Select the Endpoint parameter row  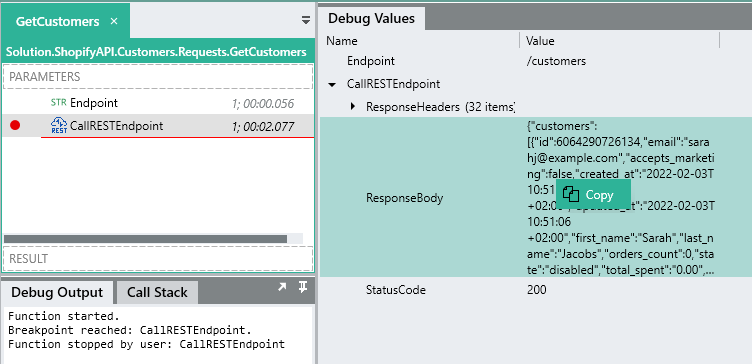pyautogui.click(x=158, y=103)
